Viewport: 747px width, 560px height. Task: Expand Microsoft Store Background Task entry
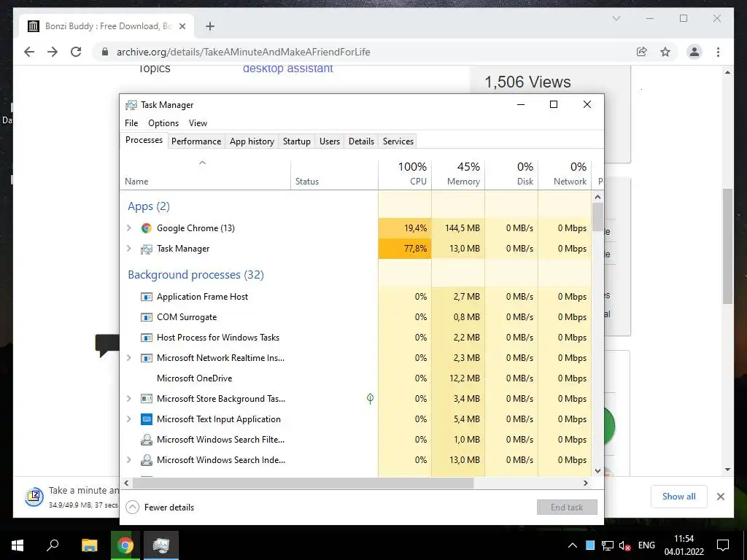click(x=128, y=399)
